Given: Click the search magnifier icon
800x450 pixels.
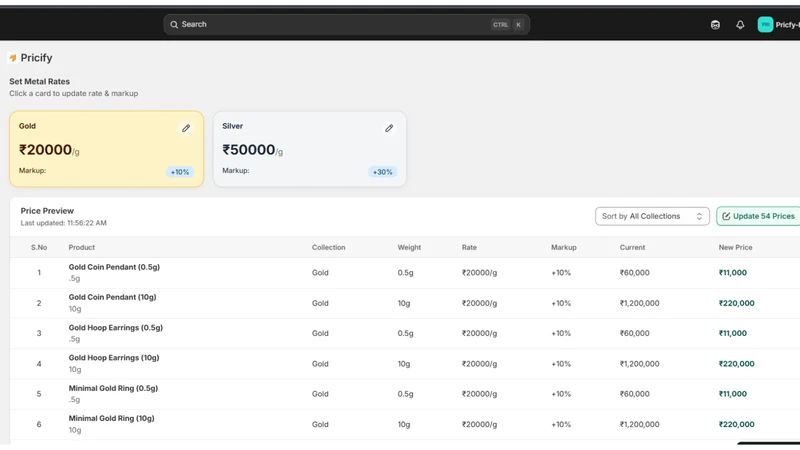Looking at the screenshot, I should (x=174, y=24).
